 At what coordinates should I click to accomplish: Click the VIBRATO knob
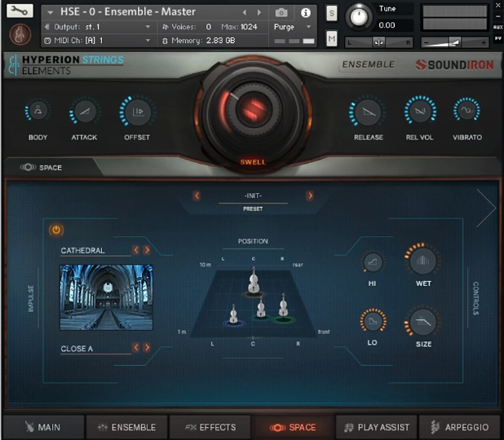click(x=466, y=111)
